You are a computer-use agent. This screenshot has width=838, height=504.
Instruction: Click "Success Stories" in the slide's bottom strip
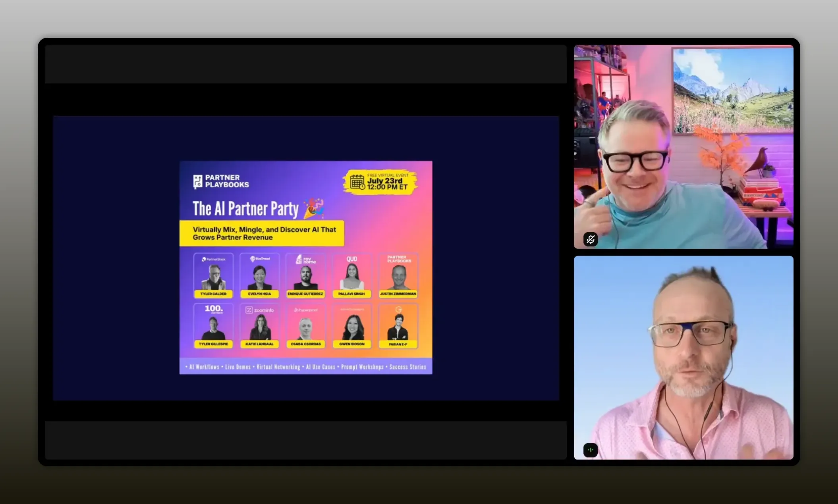point(407,367)
